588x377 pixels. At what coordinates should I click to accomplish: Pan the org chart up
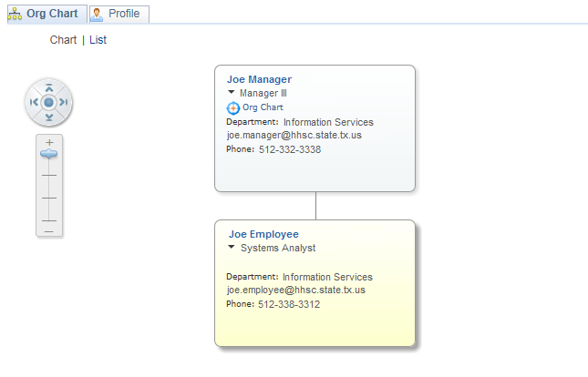click(49, 87)
